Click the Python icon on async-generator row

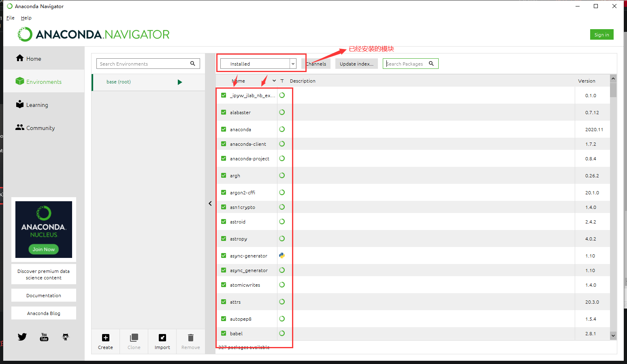(282, 255)
